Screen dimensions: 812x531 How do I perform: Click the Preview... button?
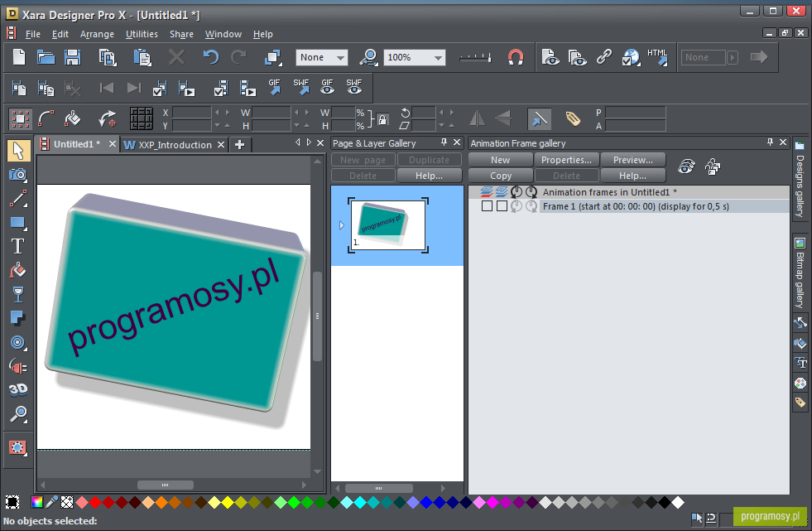pyautogui.click(x=633, y=160)
